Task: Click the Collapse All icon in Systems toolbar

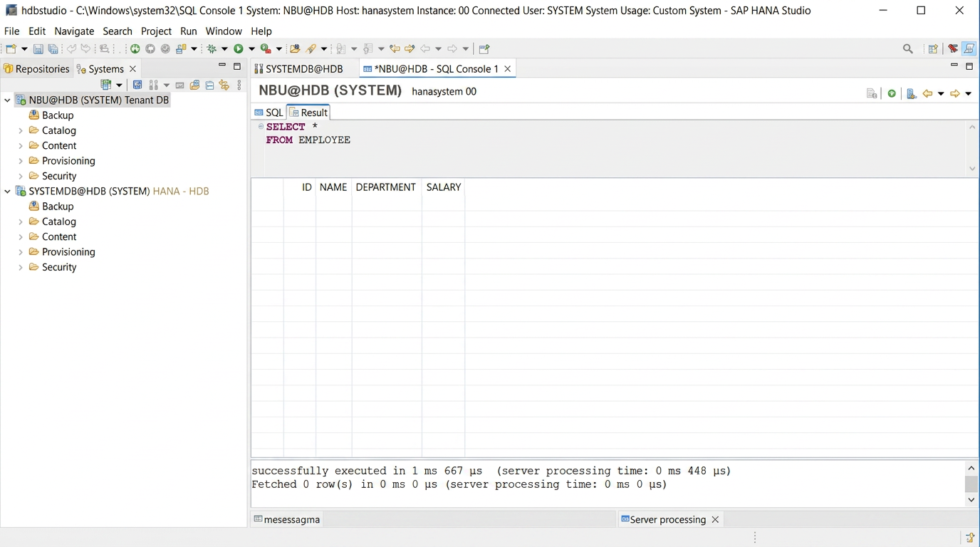Action: (209, 85)
